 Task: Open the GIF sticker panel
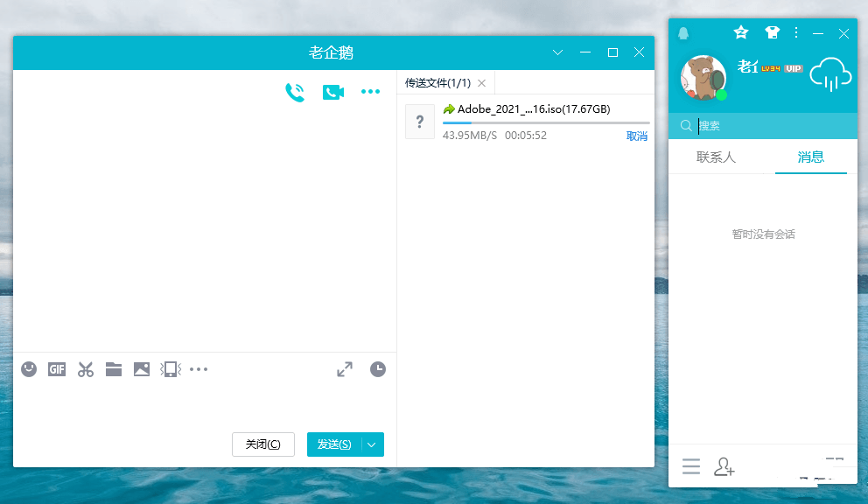57,369
